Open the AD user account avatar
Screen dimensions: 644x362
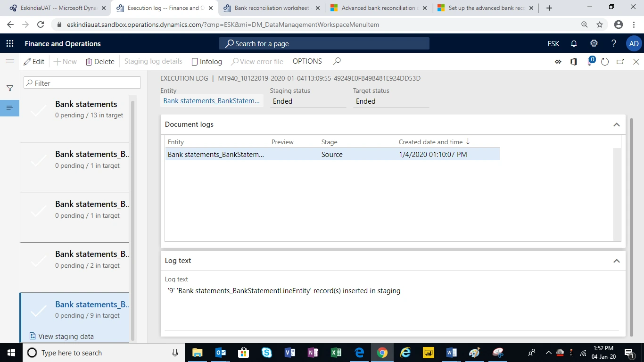[x=634, y=43]
